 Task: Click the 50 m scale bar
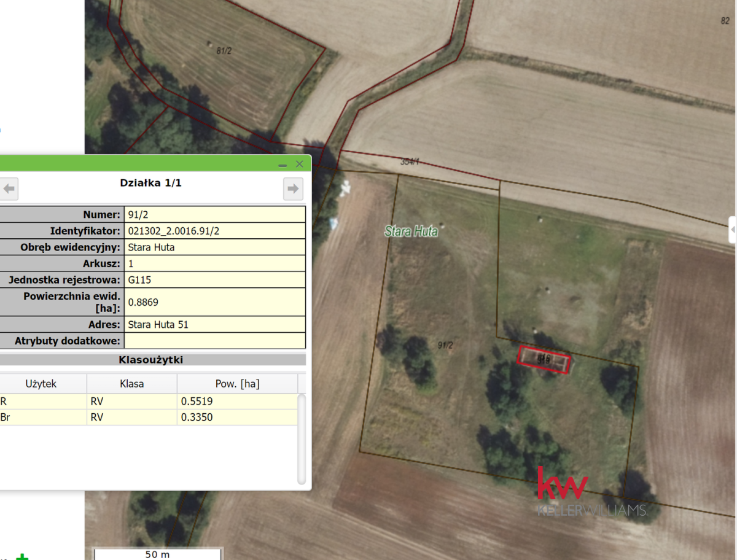[x=157, y=554]
